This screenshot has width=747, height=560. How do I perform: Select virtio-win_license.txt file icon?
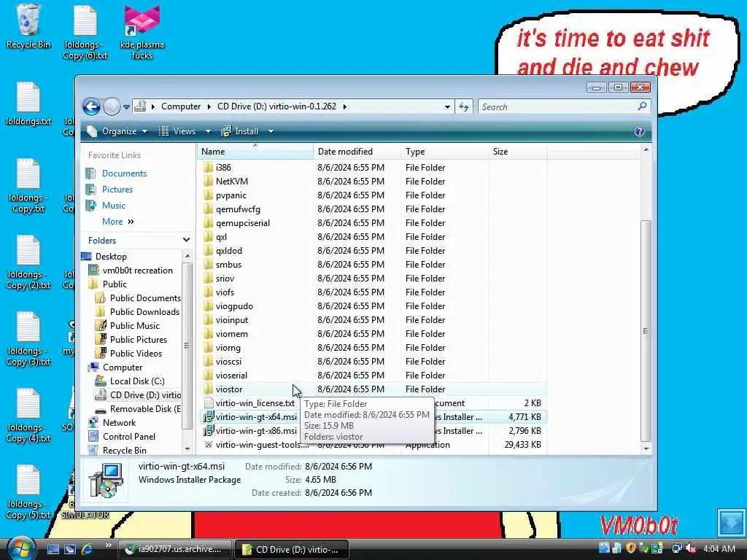pyautogui.click(x=208, y=402)
